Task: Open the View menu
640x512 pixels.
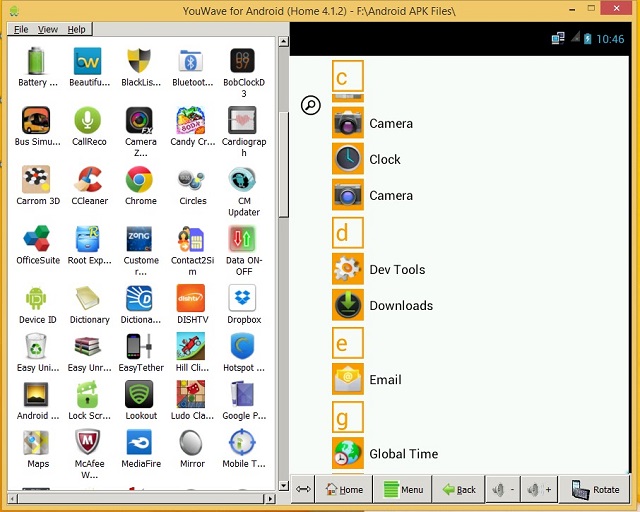Action: (x=48, y=29)
